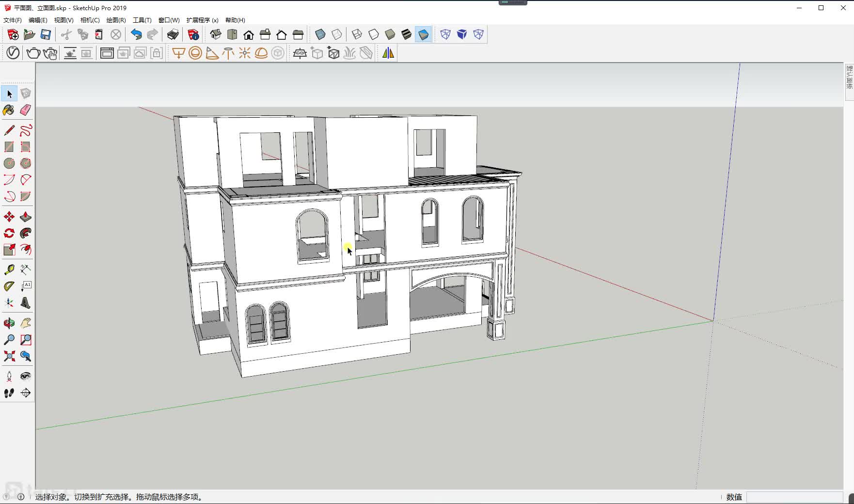This screenshot has width=854, height=504.
Task: Choose the Line pencil tool
Action: 9,130
